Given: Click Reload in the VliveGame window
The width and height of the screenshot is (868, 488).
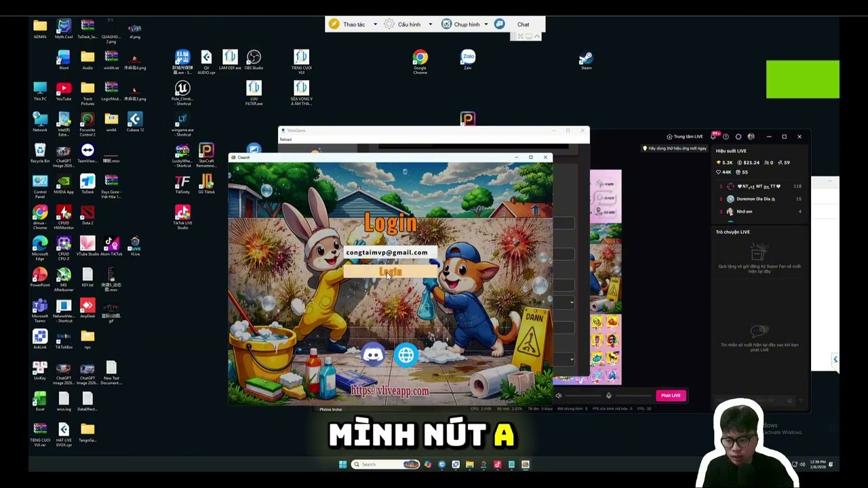Looking at the screenshot, I should tap(285, 140).
